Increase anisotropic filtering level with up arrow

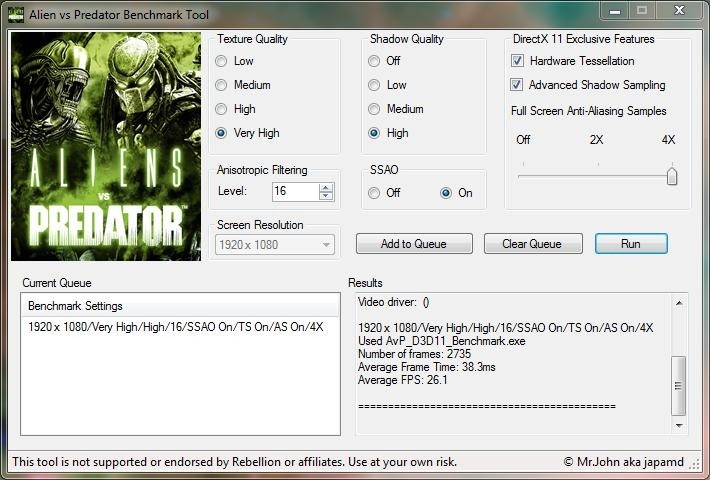(326, 187)
